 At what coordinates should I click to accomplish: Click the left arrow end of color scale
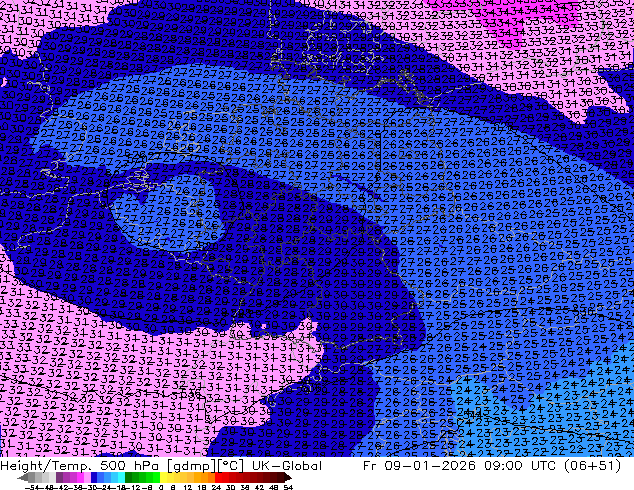click(x=23, y=477)
